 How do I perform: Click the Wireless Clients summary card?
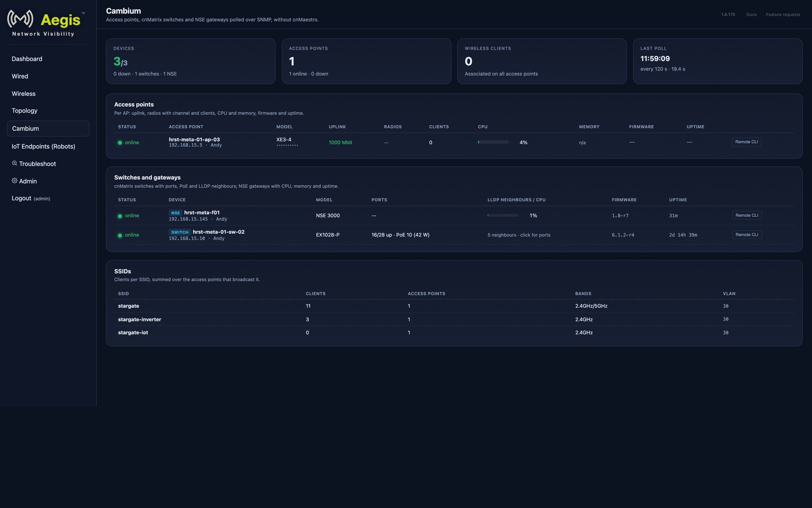(542, 61)
